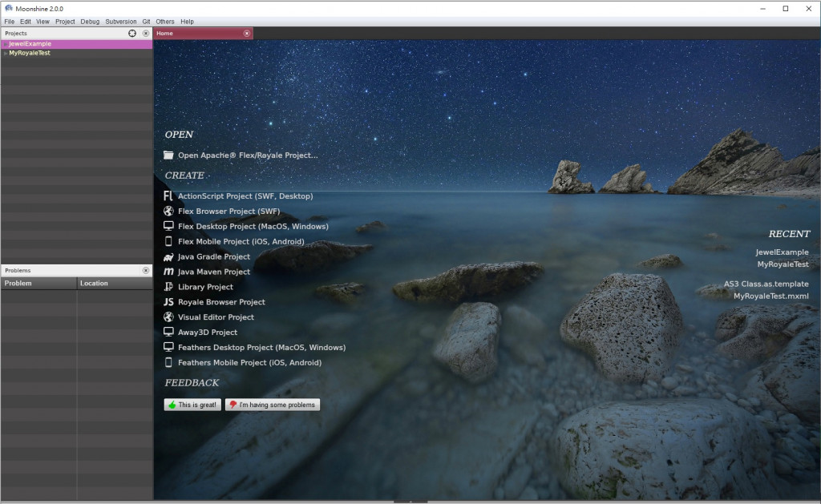Click the Moonshine app icon in title bar
Image resolution: width=821 pixels, height=504 pixels.
[8, 8]
